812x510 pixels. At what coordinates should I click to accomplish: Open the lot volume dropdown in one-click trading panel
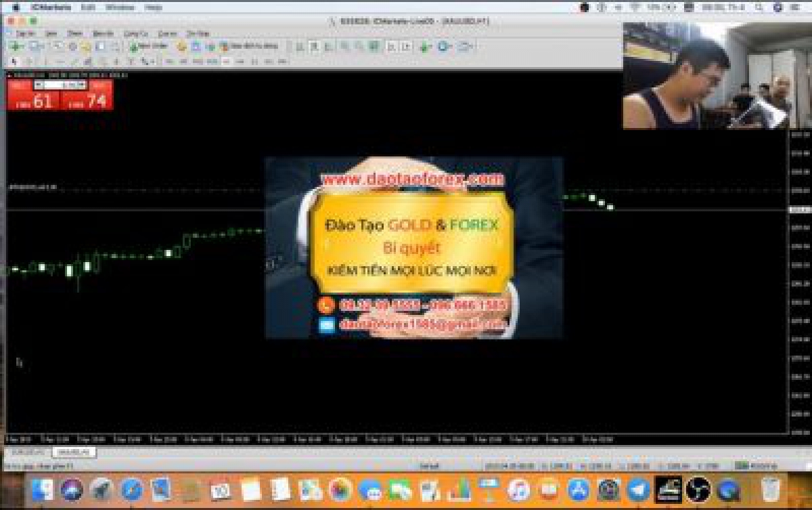[x=83, y=85]
